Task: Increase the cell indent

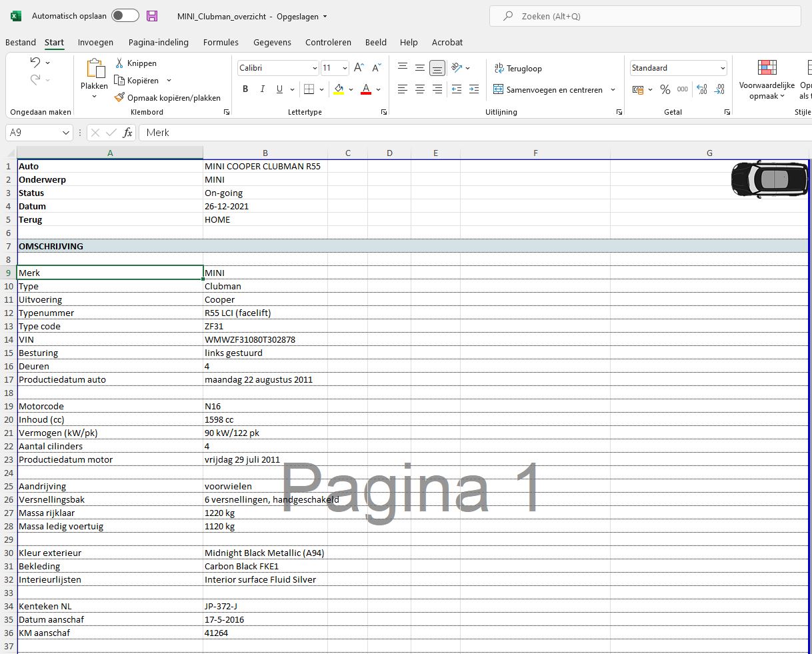Action: (x=474, y=89)
